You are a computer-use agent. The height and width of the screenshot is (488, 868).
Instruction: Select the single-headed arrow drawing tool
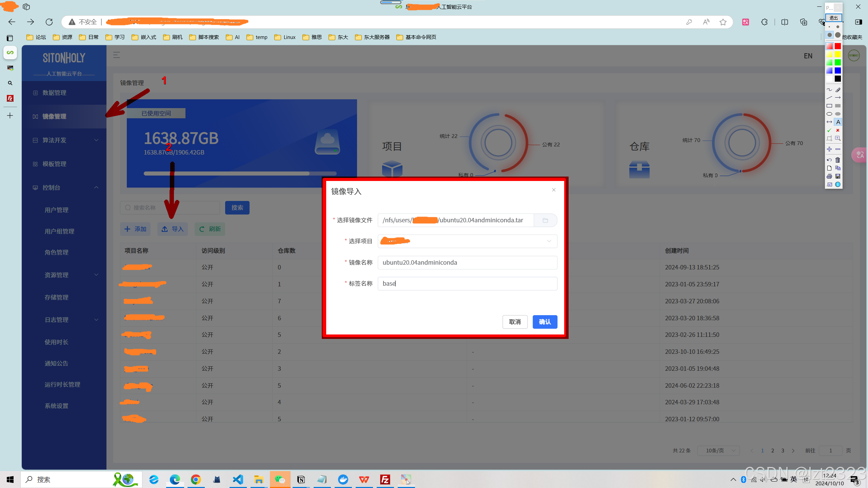[x=838, y=98]
